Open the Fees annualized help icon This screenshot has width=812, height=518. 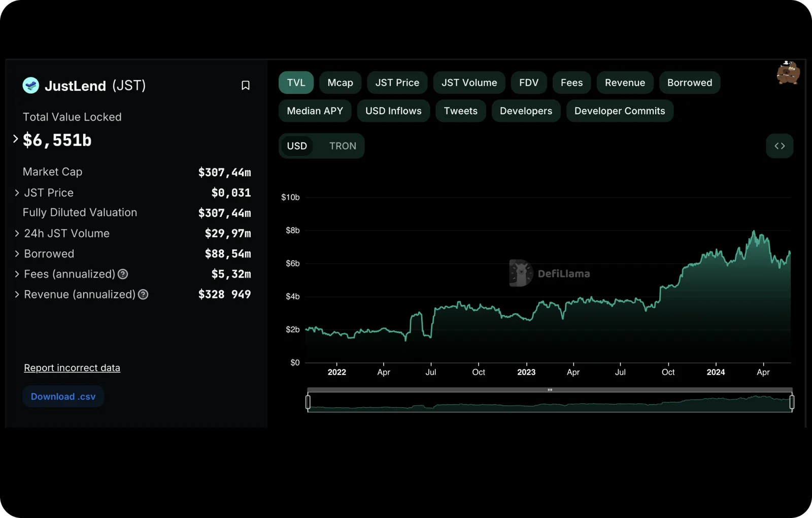(123, 274)
